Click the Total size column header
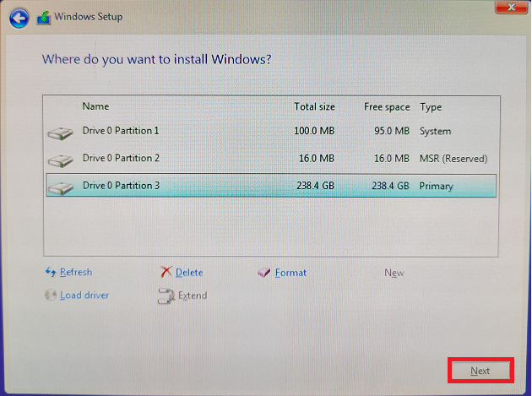532x396 pixels. coord(314,107)
